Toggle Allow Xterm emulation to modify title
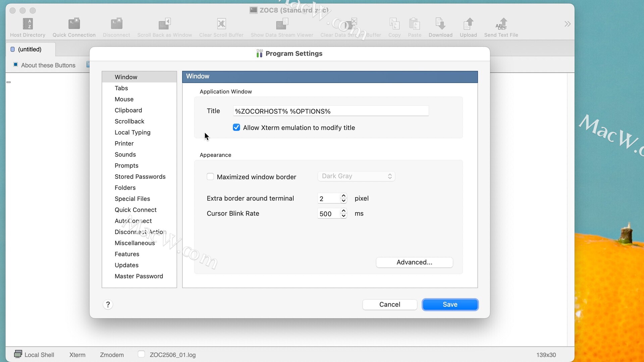 tap(236, 127)
